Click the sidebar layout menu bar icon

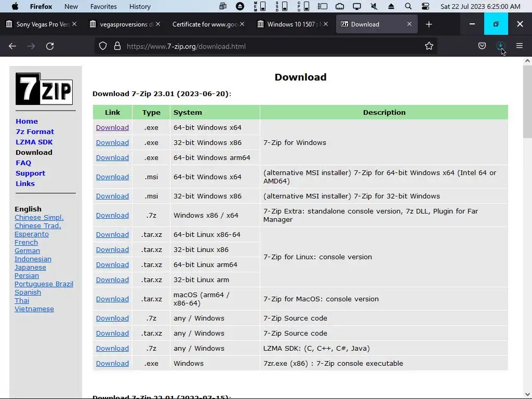[x=322, y=6]
